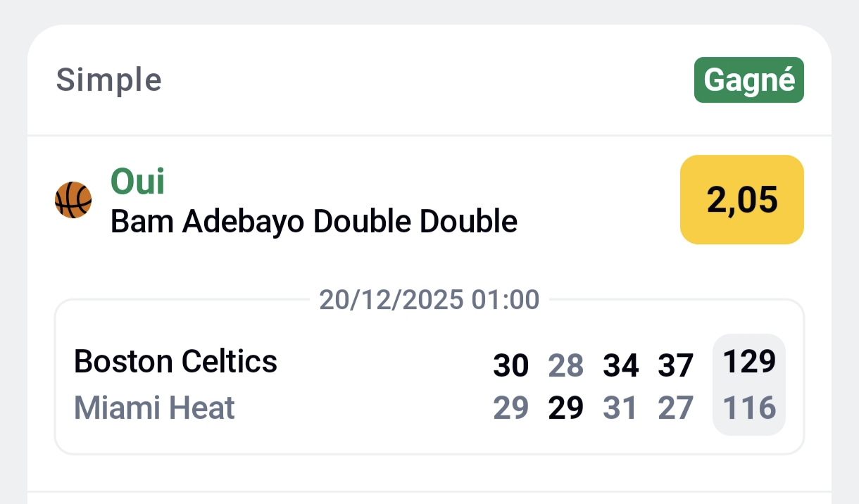This screenshot has height=504, width=859.
Task: Click the basketball sport icon
Action: tap(73, 200)
